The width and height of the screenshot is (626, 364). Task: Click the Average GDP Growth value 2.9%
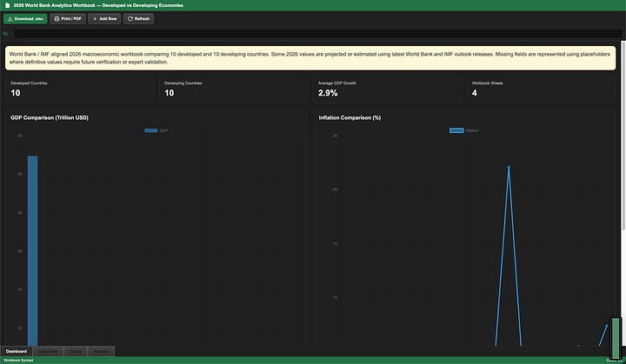tap(328, 93)
